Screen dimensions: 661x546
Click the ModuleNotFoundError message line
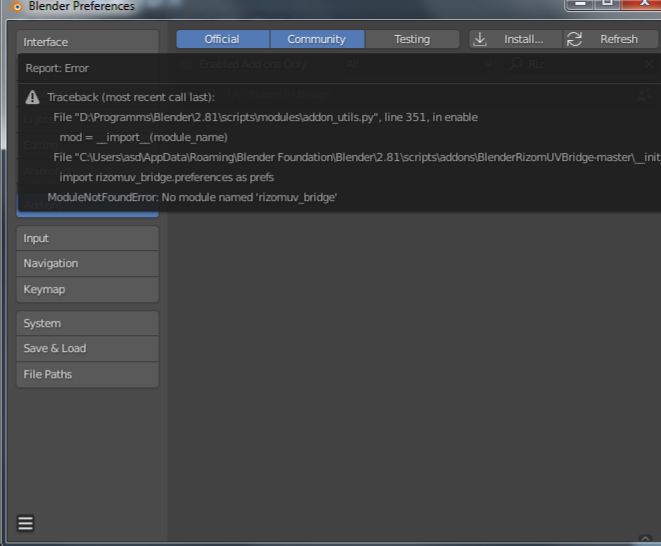click(x=192, y=197)
